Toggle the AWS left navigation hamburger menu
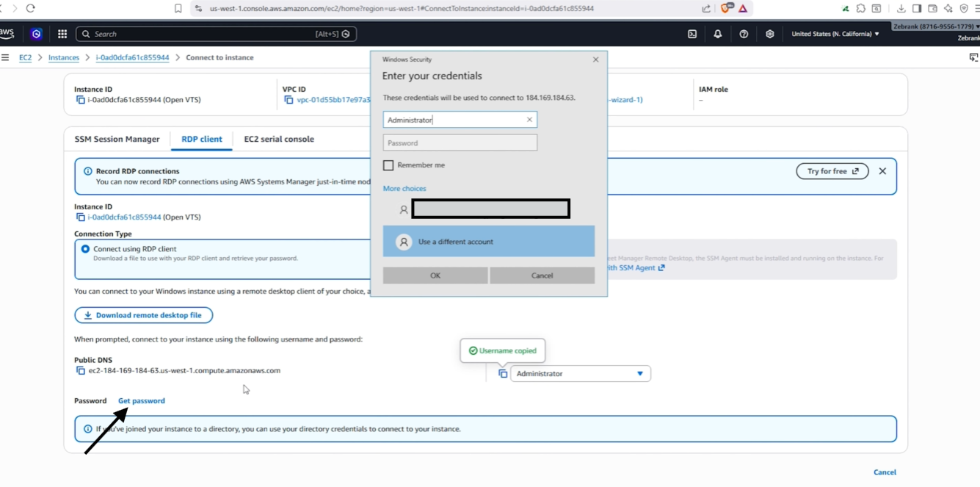The image size is (980, 487). [x=5, y=57]
